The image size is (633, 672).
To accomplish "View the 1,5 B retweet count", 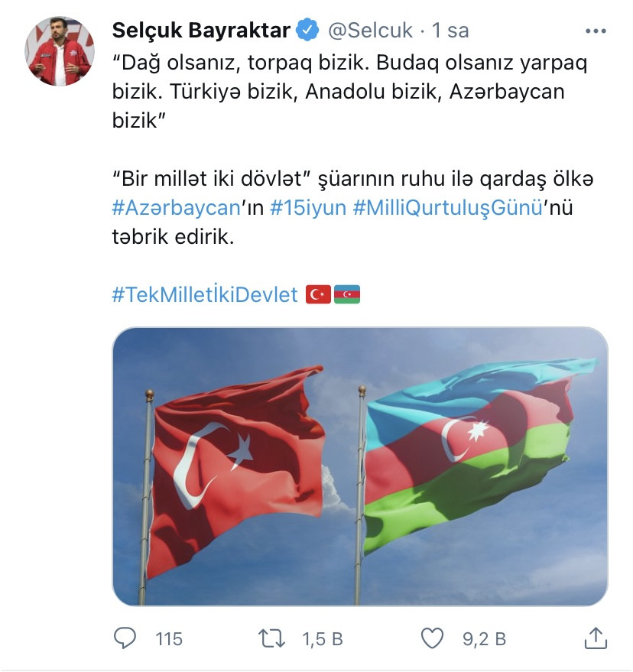I will 323,639.
